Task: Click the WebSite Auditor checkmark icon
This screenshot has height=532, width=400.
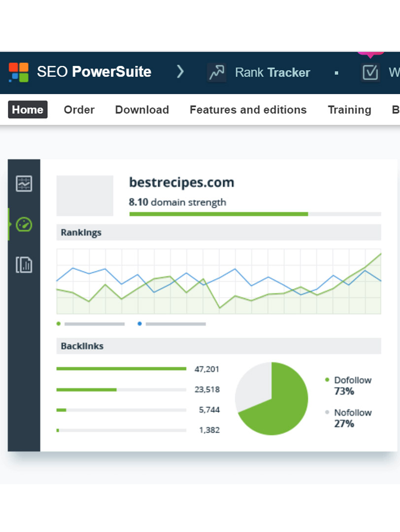Action: (370, 72)
